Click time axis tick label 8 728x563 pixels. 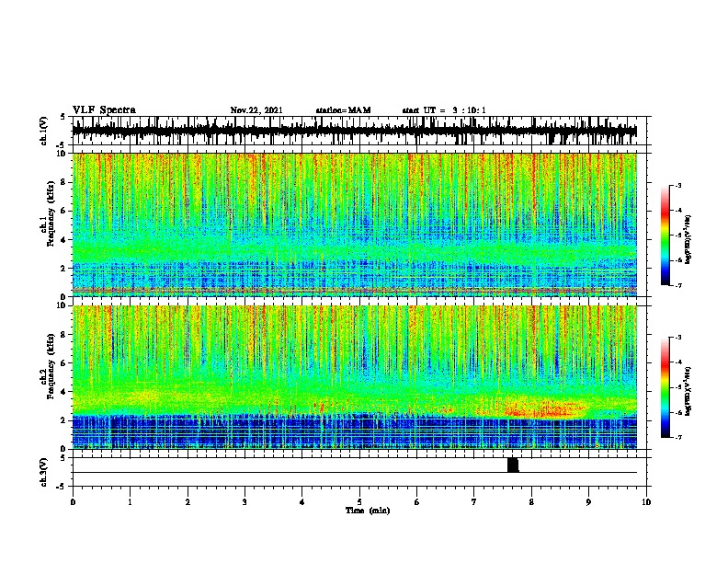pos(531,502)
